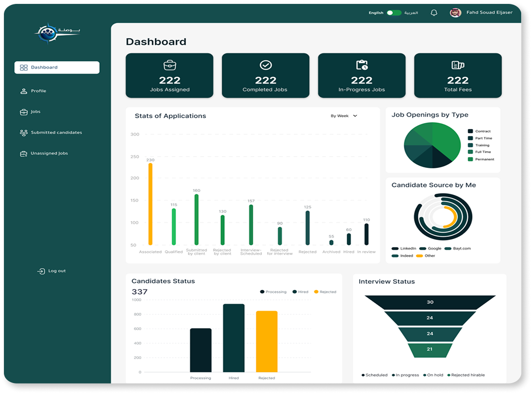Screen dimensions: 532x394
Task: Click the Archived bar labeled 55
Action: tap(331, 243)
